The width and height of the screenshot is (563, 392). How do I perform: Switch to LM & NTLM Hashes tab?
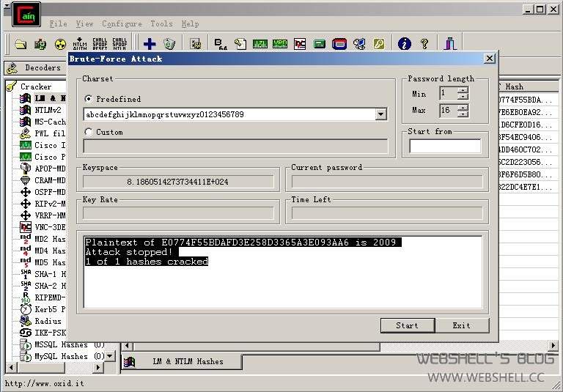click(x=181, y=361)
